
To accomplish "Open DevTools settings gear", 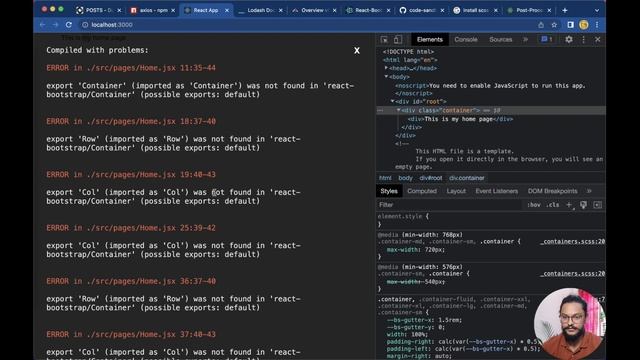I will (x=569, y=40).
